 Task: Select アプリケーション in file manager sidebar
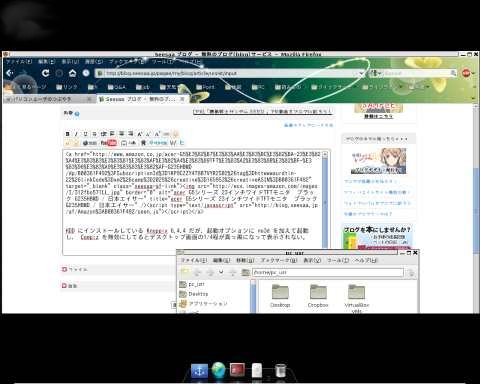(203, 304)
